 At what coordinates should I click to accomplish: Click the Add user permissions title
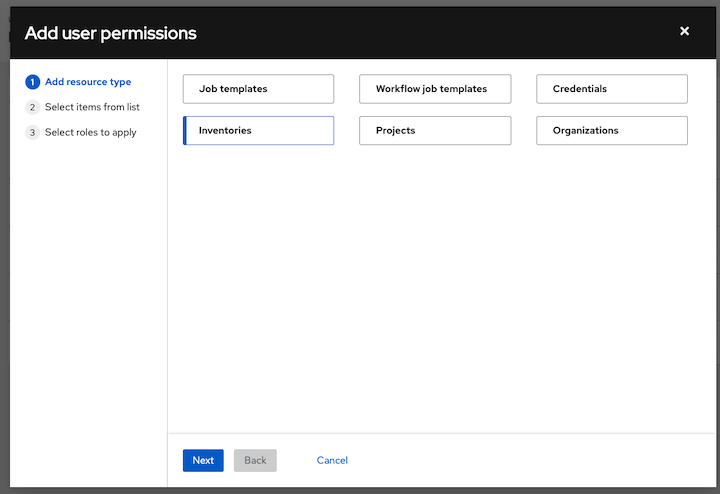point(110,33)
